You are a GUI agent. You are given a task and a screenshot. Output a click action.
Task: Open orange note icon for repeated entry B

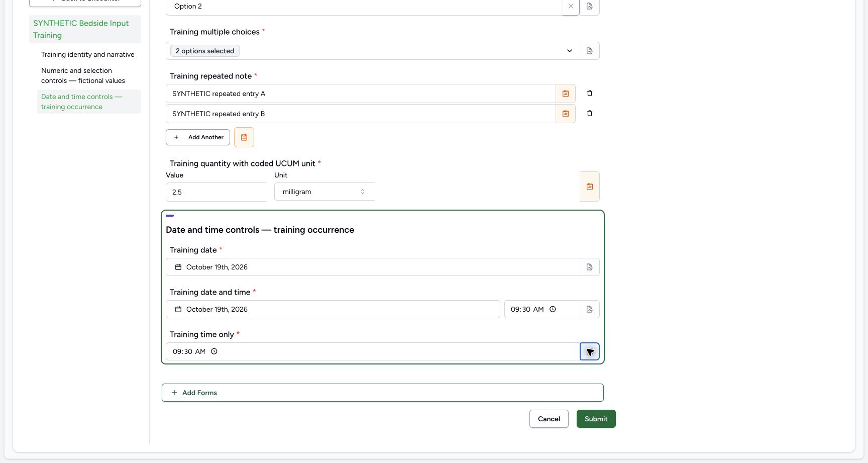(x=566, y=114)
